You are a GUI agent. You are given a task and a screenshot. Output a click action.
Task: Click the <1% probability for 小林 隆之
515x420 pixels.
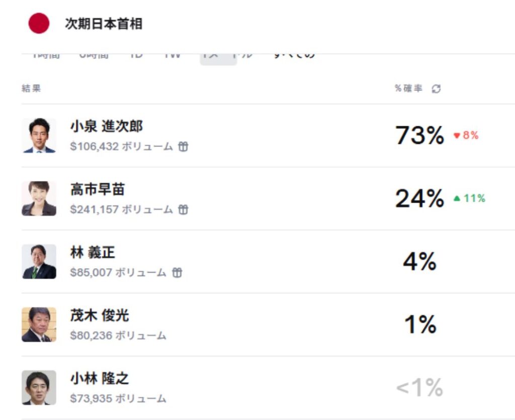tap(419, 388)
